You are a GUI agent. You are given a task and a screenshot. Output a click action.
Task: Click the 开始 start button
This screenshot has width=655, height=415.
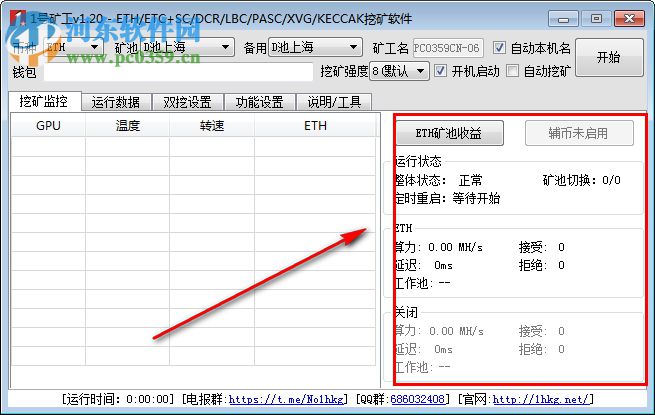(x=609, y=57)
